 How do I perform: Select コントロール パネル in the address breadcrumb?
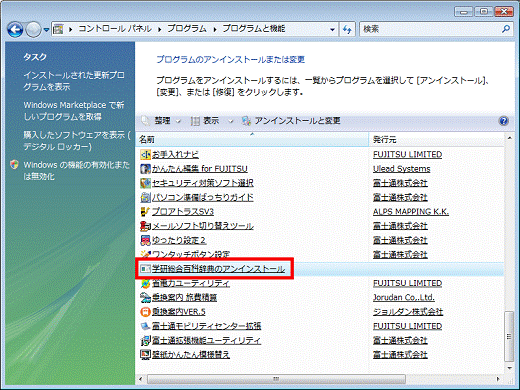pyautogui.click(x=115, y=29)
